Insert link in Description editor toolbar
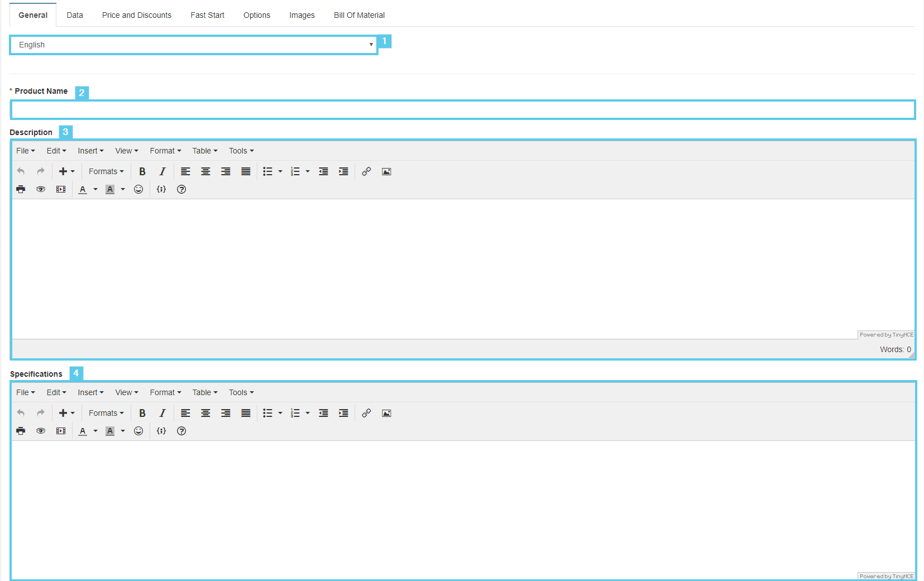Image resolution: width=924 pixels, height=581 pixels. (x=366, y=171)
